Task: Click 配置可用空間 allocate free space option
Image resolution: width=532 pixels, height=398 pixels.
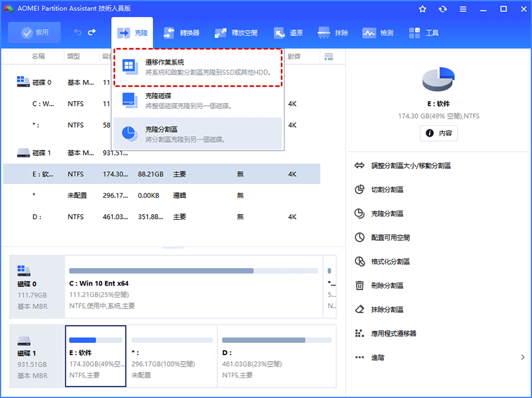Action: (x=391, y=238)
